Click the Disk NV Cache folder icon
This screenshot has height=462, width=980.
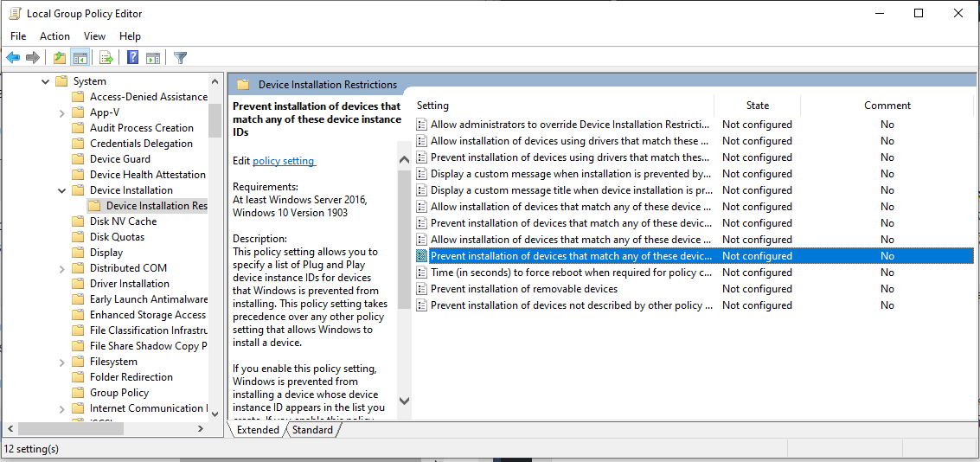tap(78, 221)
